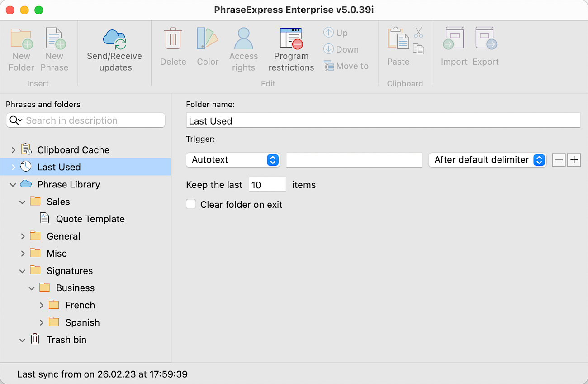Collapse the Trash bin node
This screenshot has width=588, height=384.
(22, 340)
